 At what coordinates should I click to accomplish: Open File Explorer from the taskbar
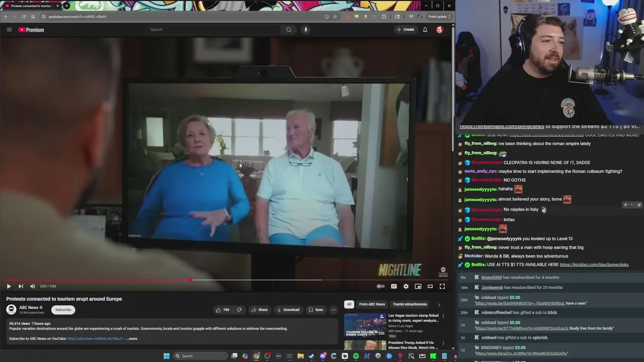(300, 356)
